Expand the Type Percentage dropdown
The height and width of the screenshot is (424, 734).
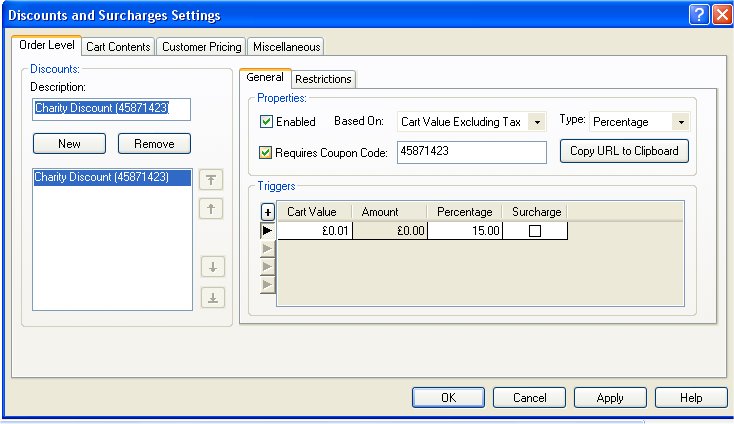click(x=680, y=122)
